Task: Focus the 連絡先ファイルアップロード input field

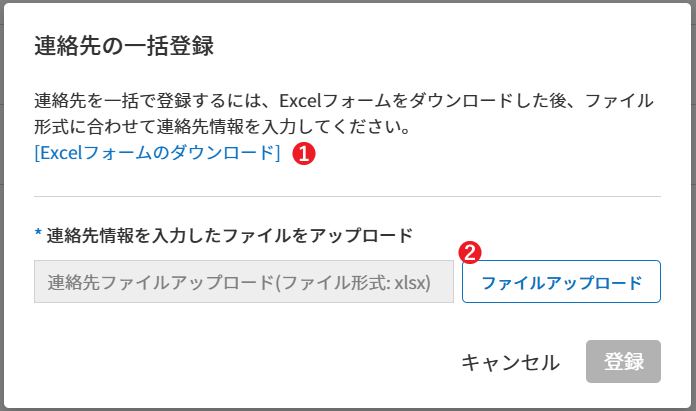Action: coord(243,282)
